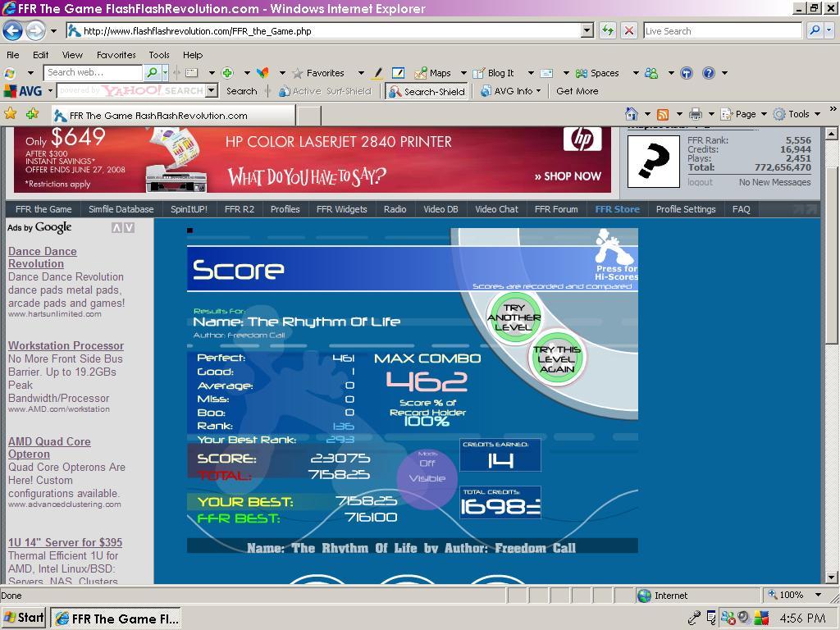Screen dimensions: 840x630
Task: Open the FFR Forum navigation tab
Action: [x=556, y=209]
